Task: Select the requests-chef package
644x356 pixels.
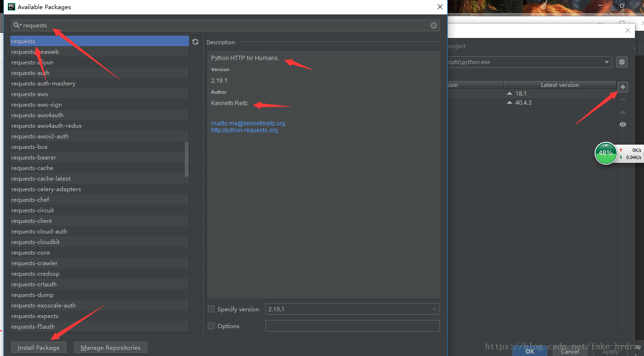Action: 99,200
